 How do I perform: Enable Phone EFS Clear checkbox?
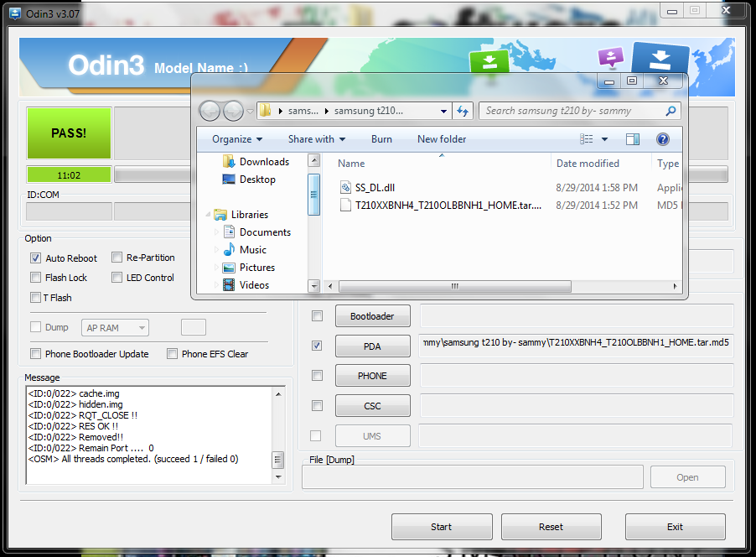[172, 353]
